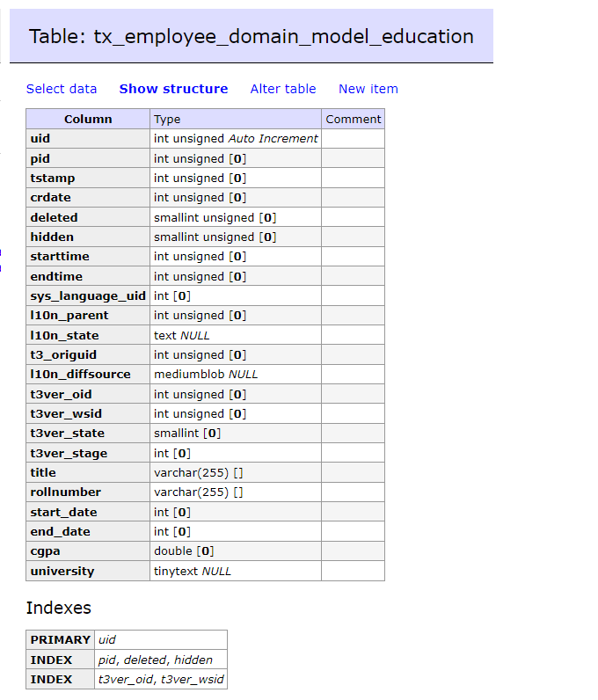The width and height of the screenshot is (598, 700).
Task: Click the t3ver_oid, t3ver_wsid index cell
Action: click(x=160, y=679)
